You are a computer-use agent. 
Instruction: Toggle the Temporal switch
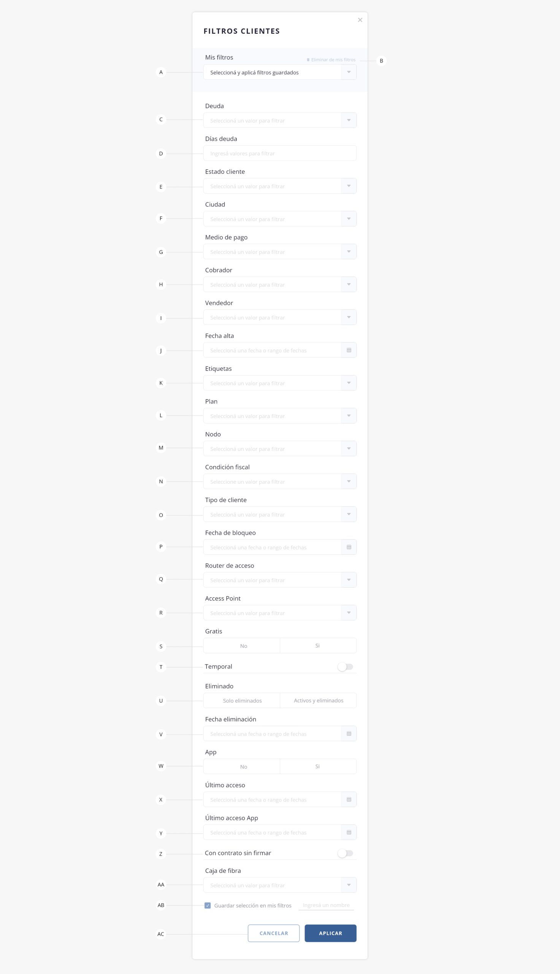pyautogui.click(x=345, y=667)
